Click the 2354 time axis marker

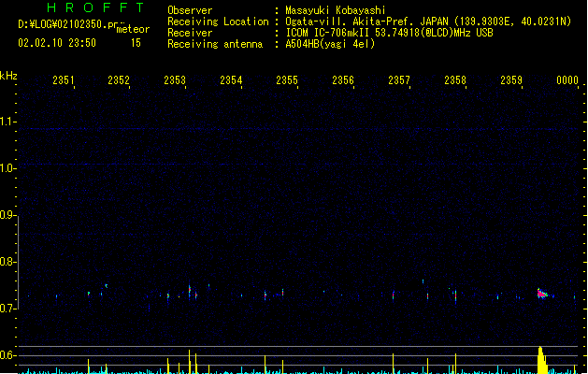click(231, 79)
